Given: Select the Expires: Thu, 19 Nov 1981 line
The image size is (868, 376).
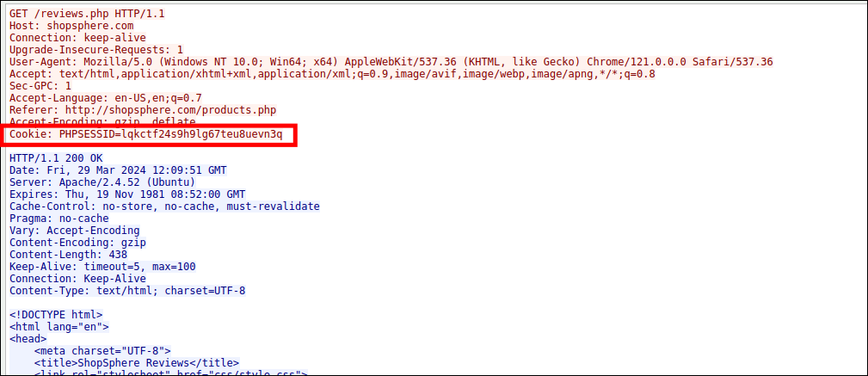Looking at the screenshot, I should tap(127, 194).
